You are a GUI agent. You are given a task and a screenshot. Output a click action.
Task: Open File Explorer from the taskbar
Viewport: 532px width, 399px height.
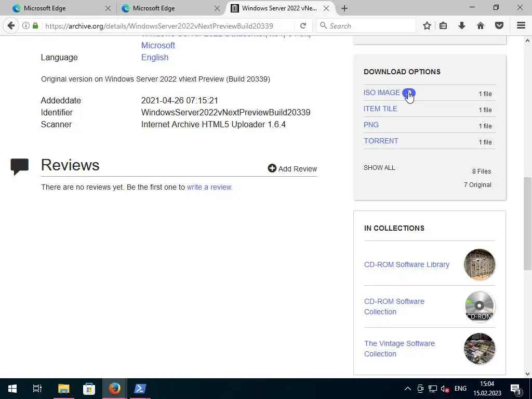click(63, 389)
